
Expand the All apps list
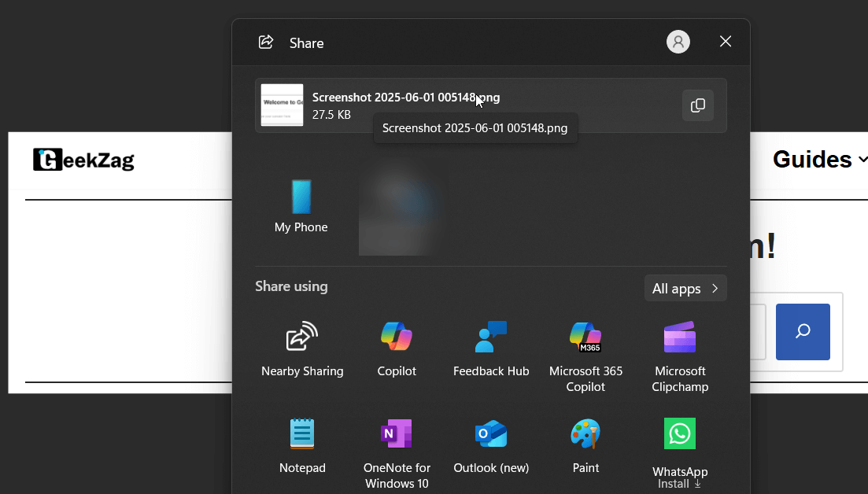685,288
